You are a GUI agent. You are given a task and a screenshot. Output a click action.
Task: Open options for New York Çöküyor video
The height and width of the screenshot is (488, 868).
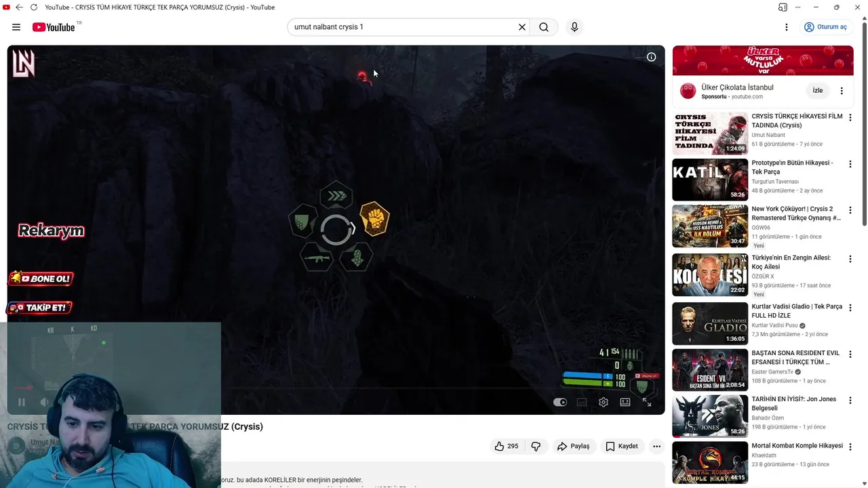850,210
